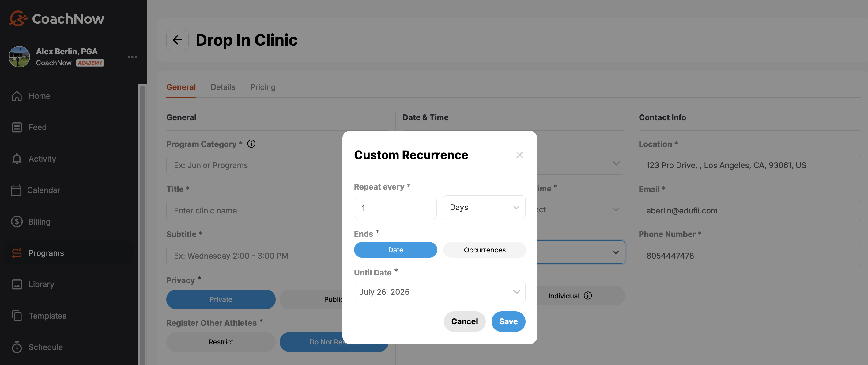This screenshot has width=868, height=365.
Task: Click the back arrow beside Drop In Clinic
Action: [177, 40]
